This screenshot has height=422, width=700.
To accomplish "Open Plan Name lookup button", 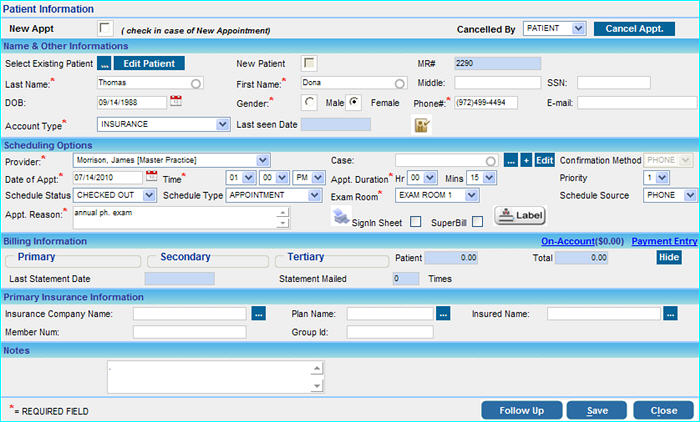I will pos(443,313).
